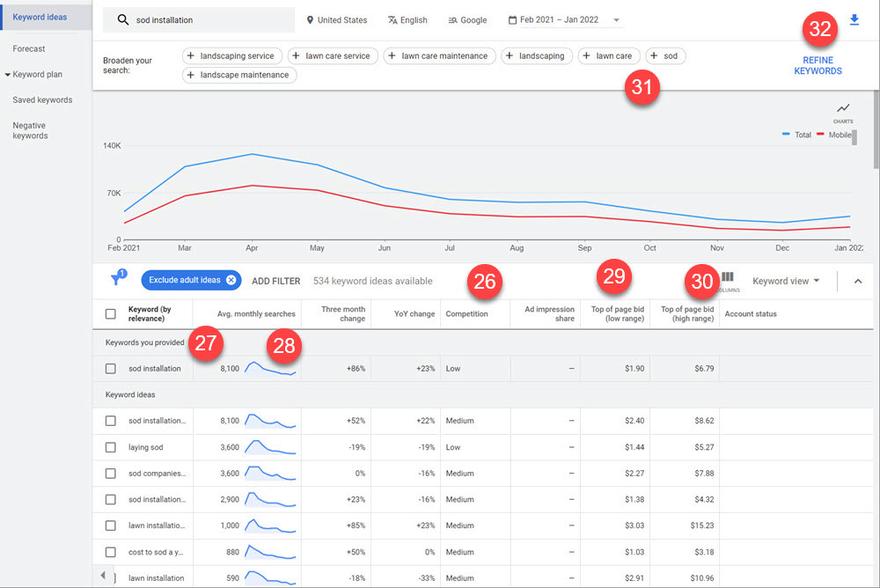This screenshot has height=588, width=880.
Task: Sort by Three month change column
Action: 343,314
